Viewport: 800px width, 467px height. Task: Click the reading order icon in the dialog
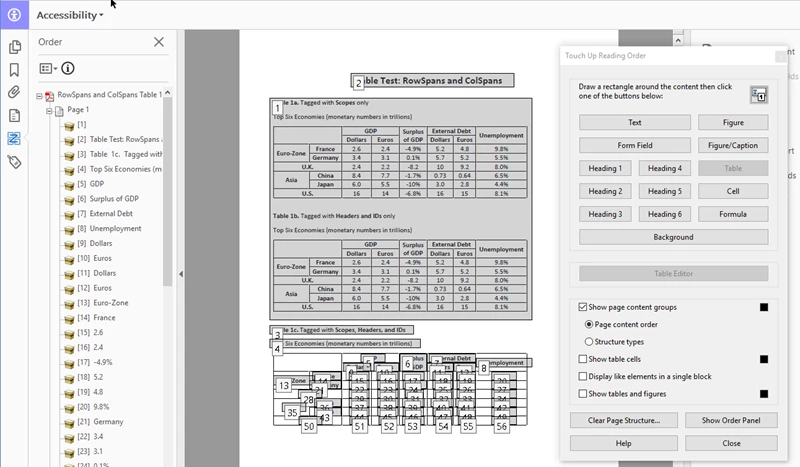[759, 94]
